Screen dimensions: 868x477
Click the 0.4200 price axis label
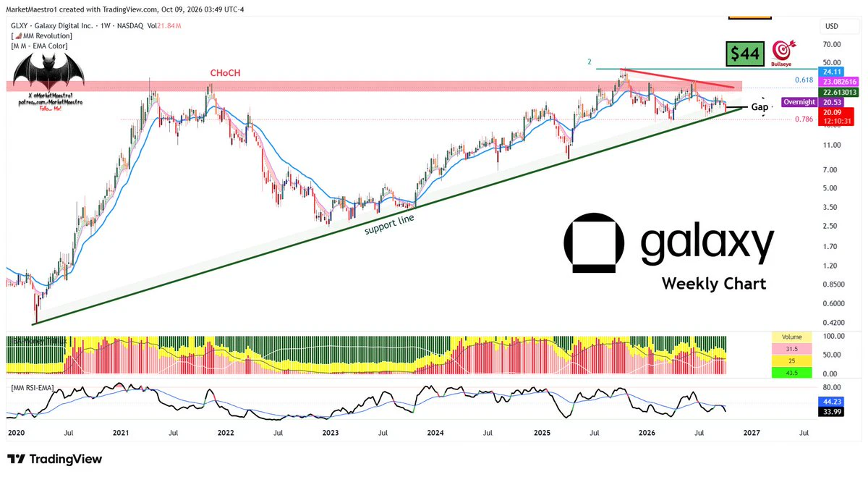pyautogui.click(x=833, y=322)
